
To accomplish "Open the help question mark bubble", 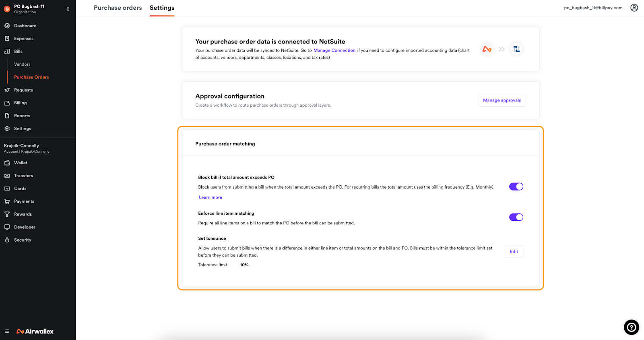I will click(x=632, y=327).
